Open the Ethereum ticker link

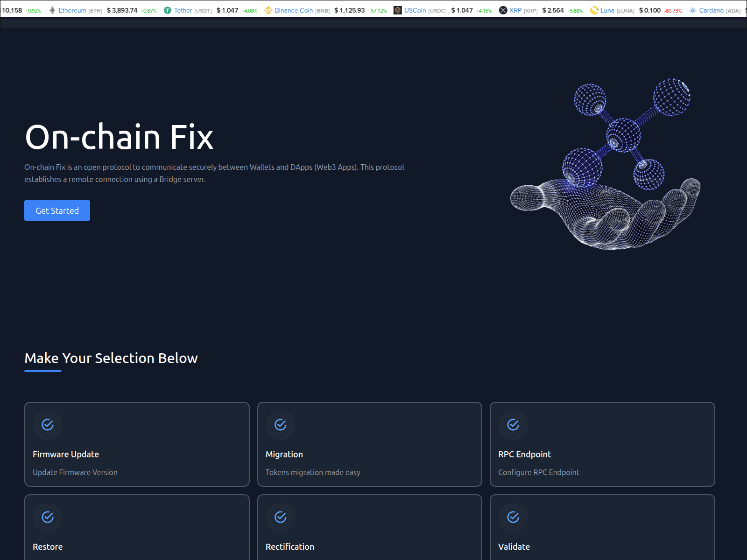tap(72, 10)
